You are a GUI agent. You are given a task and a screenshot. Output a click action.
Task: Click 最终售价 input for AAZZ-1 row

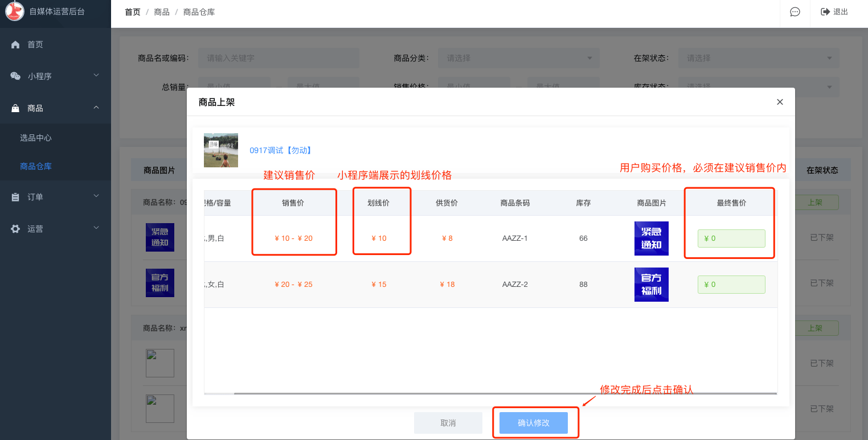pyautogui.click(x=731, y=238)
